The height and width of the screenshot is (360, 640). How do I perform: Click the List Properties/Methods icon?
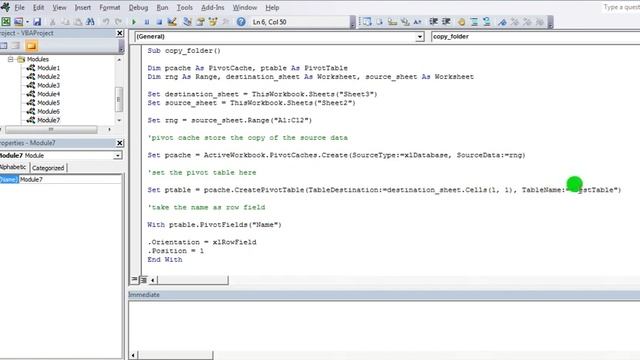(367, 22)
